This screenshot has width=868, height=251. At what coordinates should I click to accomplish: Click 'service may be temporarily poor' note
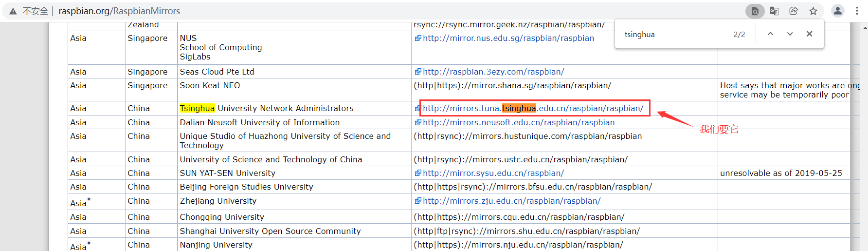(784, 95)
